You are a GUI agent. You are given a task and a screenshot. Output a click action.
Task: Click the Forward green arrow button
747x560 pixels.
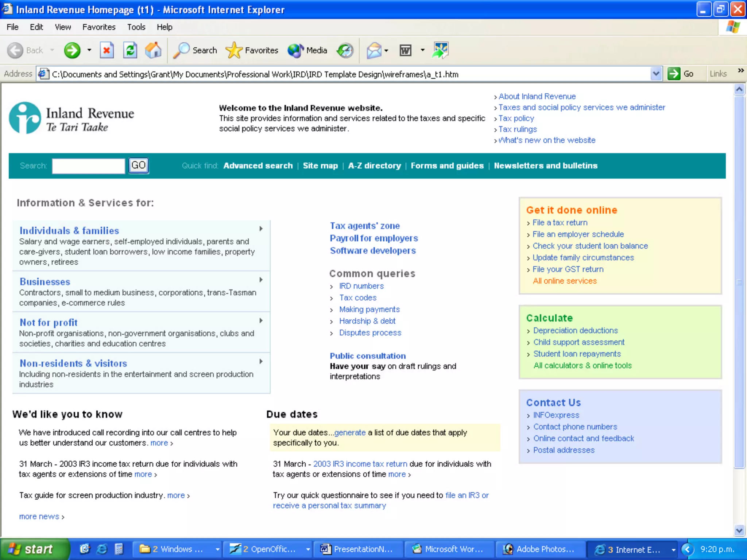pos(72,50)
